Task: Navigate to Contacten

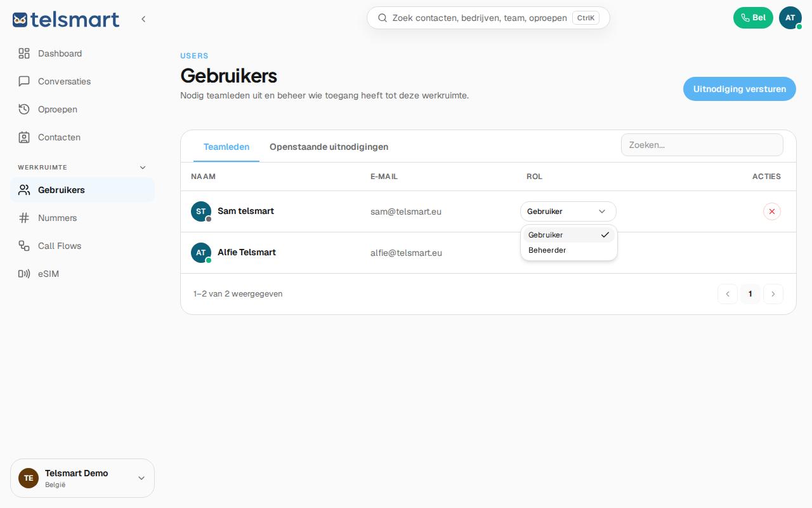Action: click(x=82, y=137)
